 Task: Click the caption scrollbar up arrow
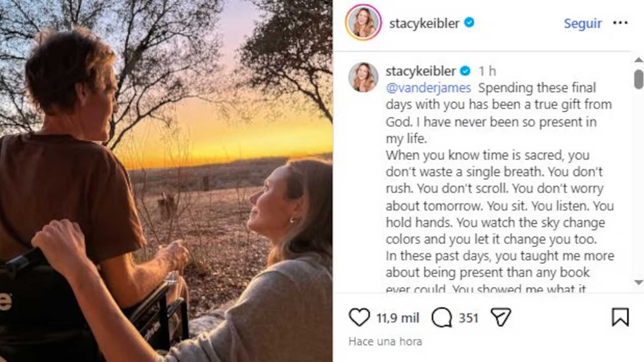pos(639,60)
